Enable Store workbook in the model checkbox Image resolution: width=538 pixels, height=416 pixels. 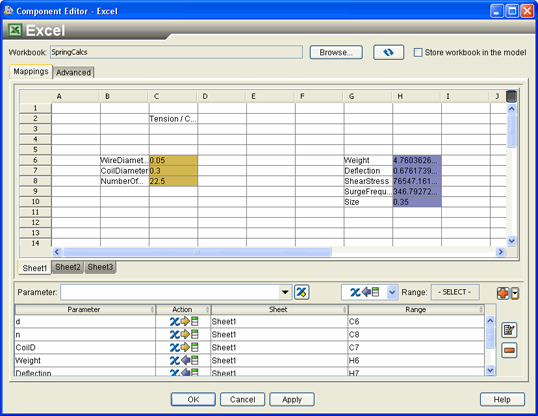coord(418,53)
